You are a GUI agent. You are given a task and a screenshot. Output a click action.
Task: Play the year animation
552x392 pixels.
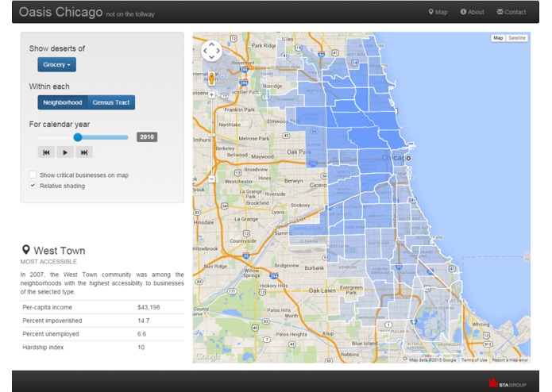65,152
